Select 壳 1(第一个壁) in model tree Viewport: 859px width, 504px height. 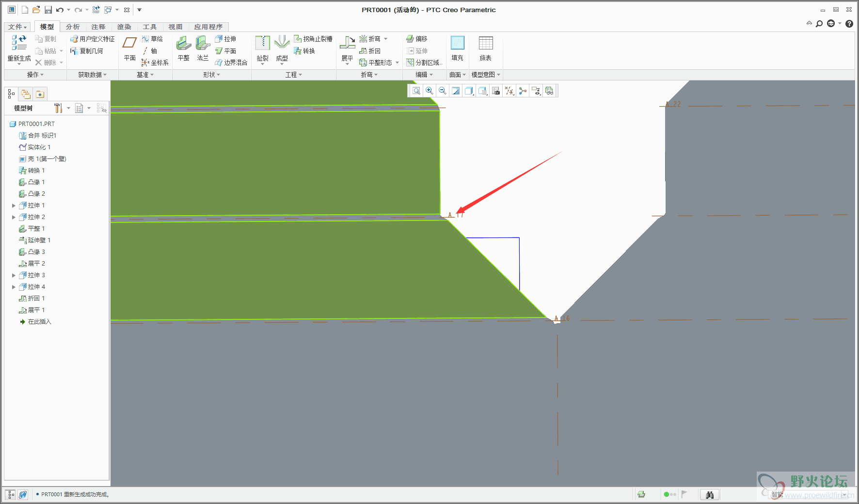pyautogui.click(x=43, y=159)
